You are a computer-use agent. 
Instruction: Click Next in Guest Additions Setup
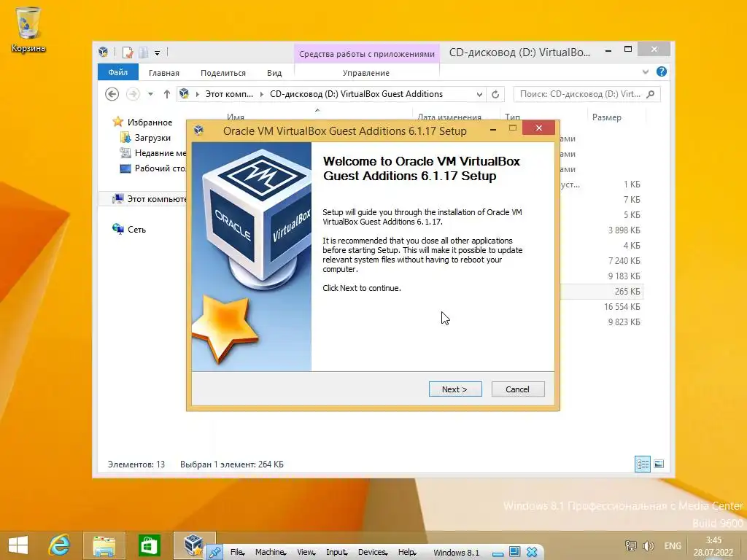pos(455,389)
